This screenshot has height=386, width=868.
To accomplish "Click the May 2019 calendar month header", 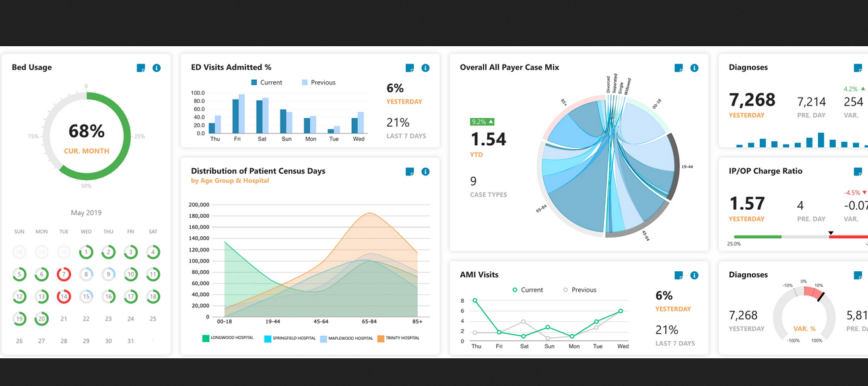I will click(86, 213).
